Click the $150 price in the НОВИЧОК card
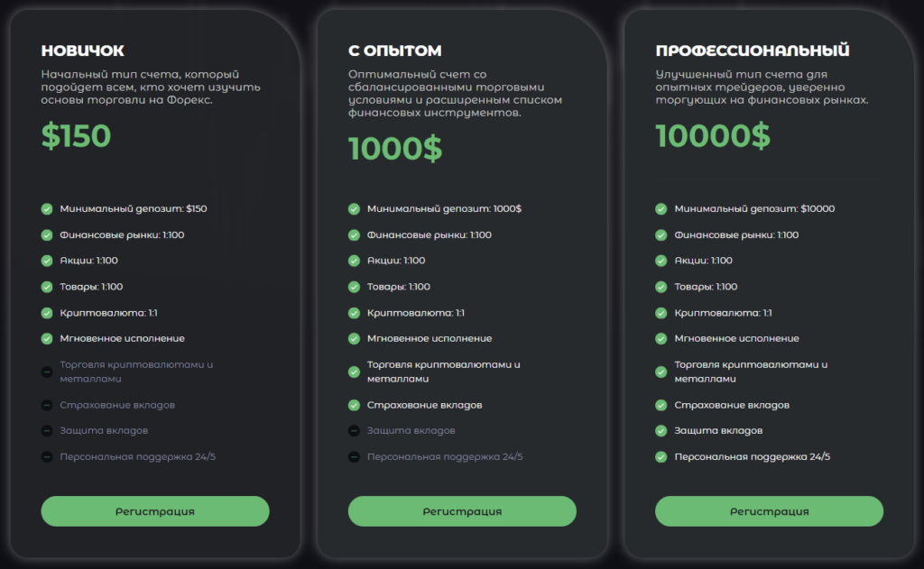This screenshot has height=569, width=924. tap(76, 135)
